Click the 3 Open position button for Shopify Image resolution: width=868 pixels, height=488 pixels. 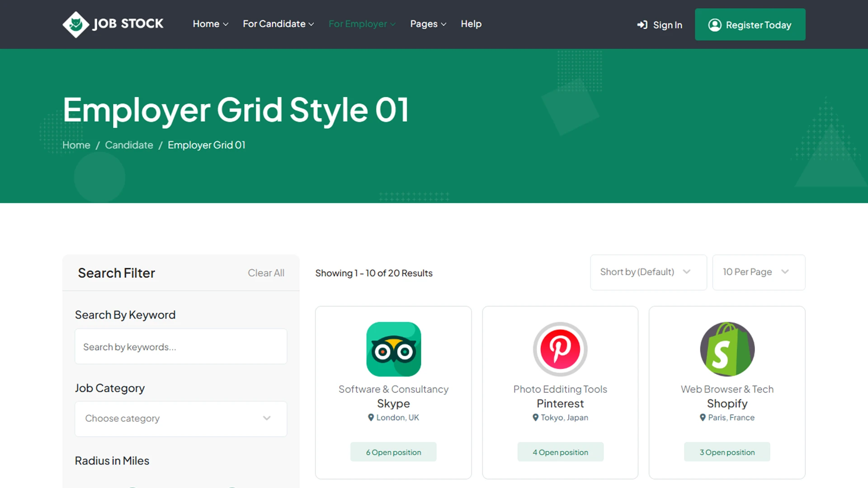pyautogui.click(x=727, y=452)
